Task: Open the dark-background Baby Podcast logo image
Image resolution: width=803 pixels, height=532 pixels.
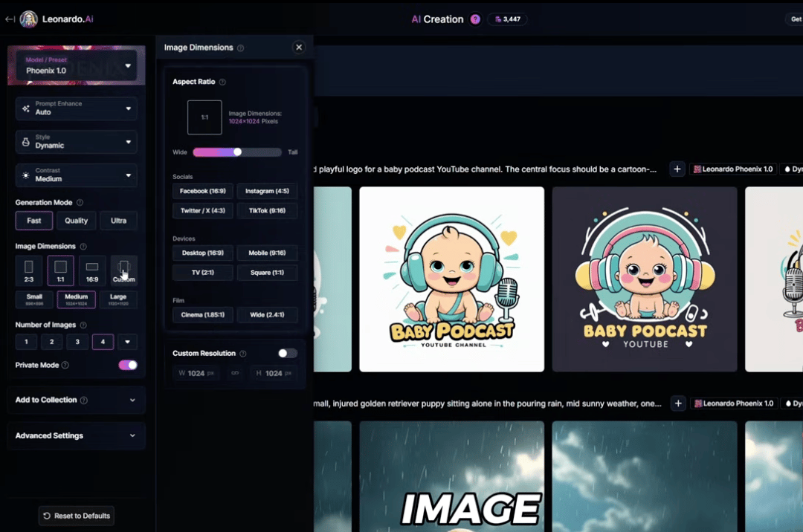Action: [644, 279]
